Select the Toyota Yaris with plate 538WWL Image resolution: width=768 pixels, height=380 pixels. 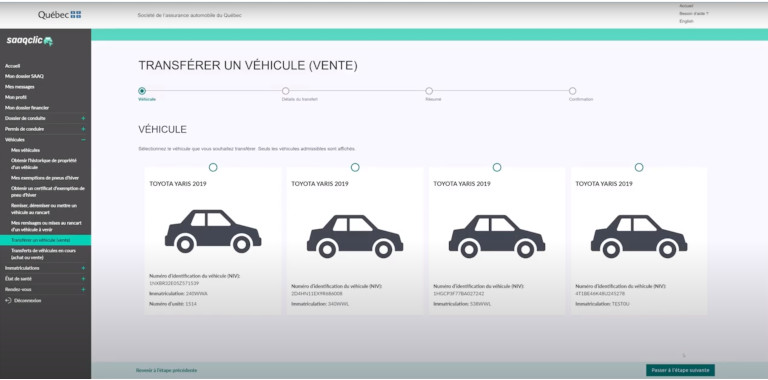tap(497, 167)
